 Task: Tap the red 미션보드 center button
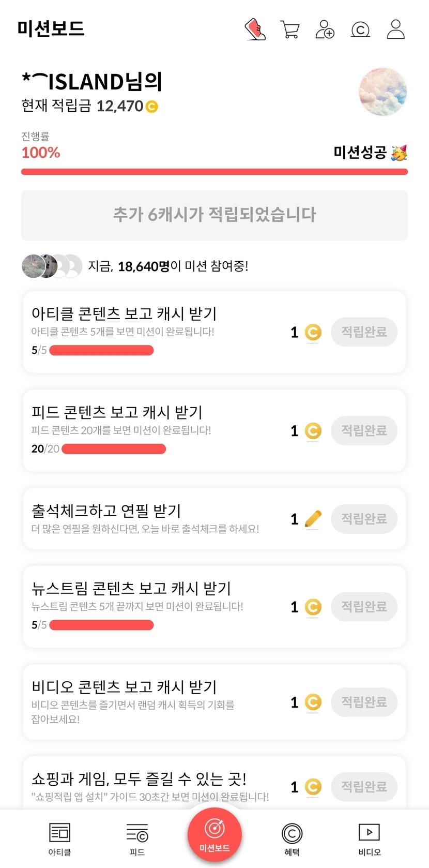[214, 834]
